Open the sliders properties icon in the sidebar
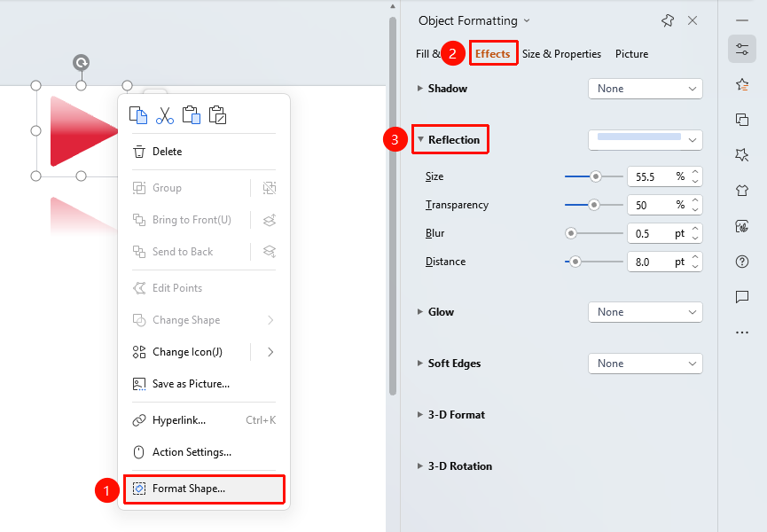 tap(742, 49)
